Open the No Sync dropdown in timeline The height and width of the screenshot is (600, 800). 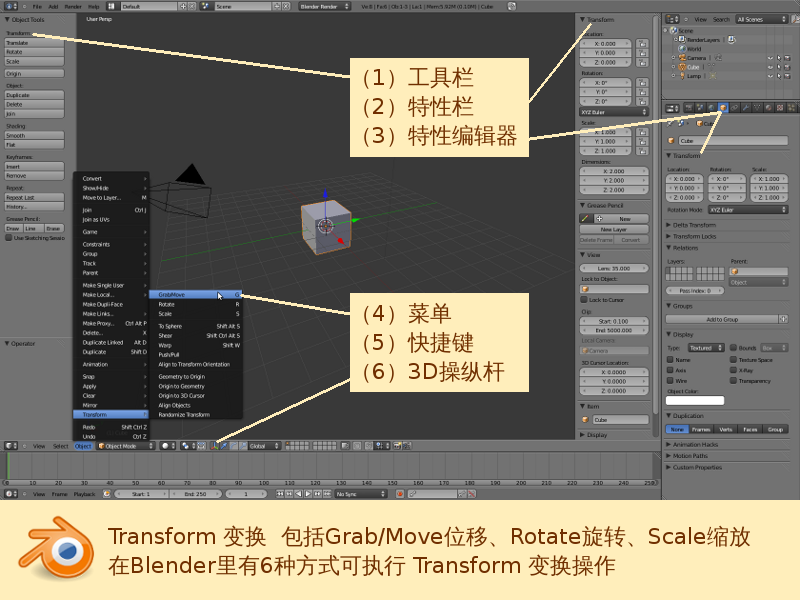(x=361, y=494)
